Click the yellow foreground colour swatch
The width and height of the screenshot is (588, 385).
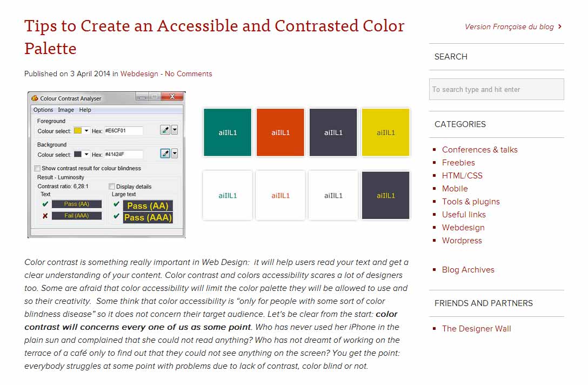pos(78,130)
